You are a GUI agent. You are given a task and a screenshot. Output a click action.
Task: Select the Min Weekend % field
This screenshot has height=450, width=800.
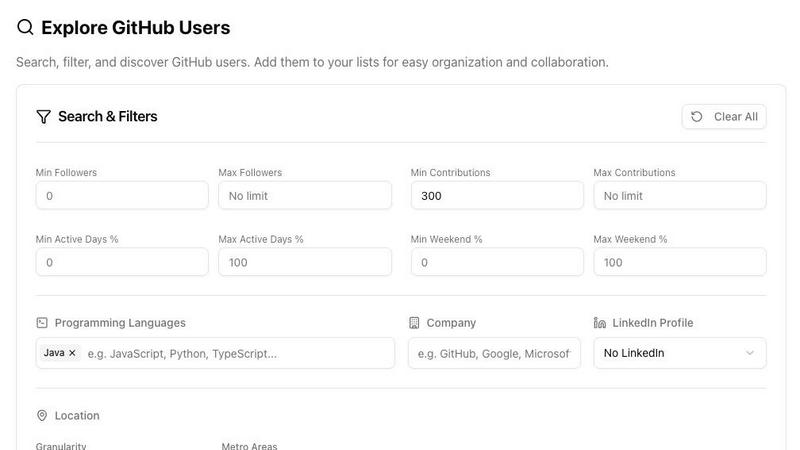coord(497,262)
